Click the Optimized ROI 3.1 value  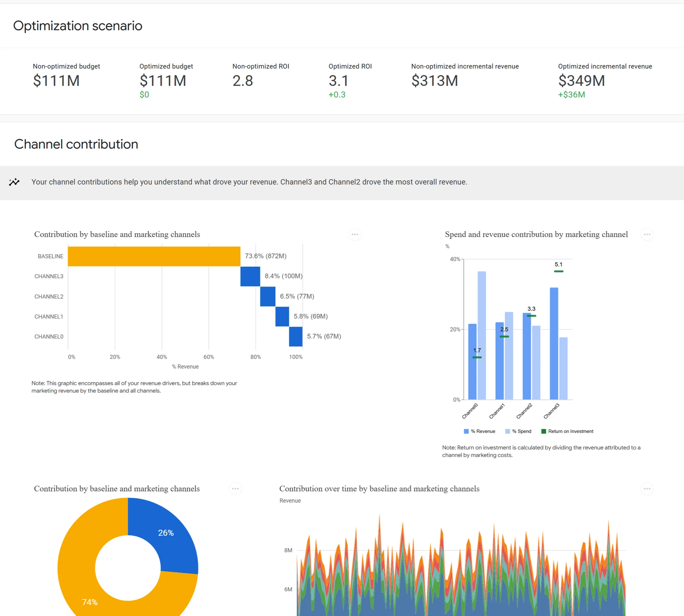click(x=338, y=81)
